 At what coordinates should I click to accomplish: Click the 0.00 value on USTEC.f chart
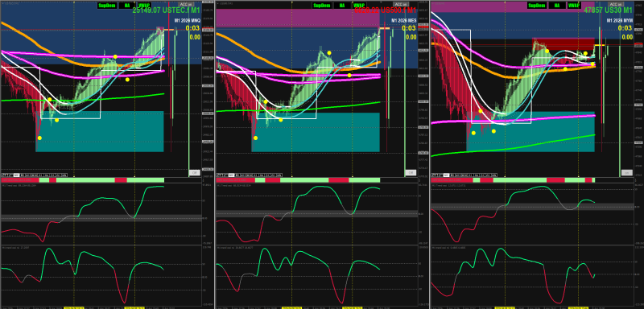195,37
